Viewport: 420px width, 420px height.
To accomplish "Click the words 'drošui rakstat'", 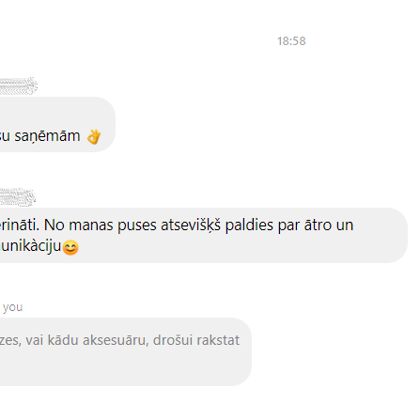I will [196, 340].
